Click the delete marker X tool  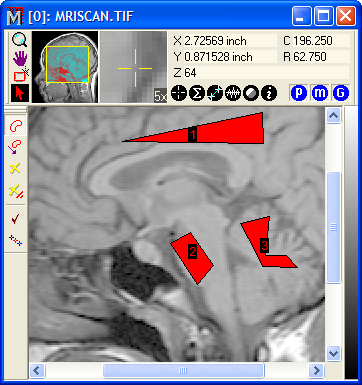(15, 168)
